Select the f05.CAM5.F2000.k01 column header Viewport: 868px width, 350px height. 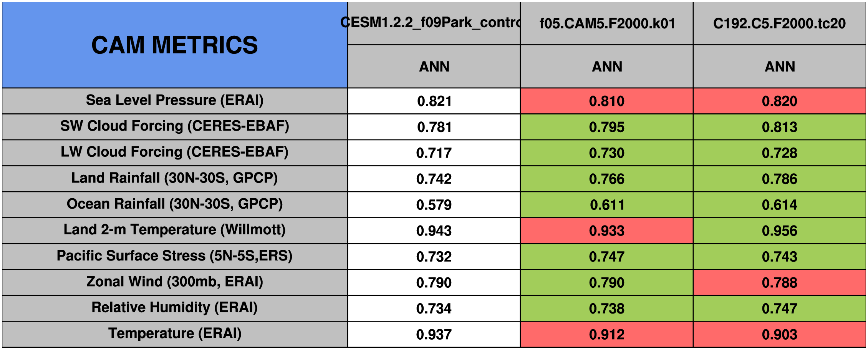click(607, 23)
